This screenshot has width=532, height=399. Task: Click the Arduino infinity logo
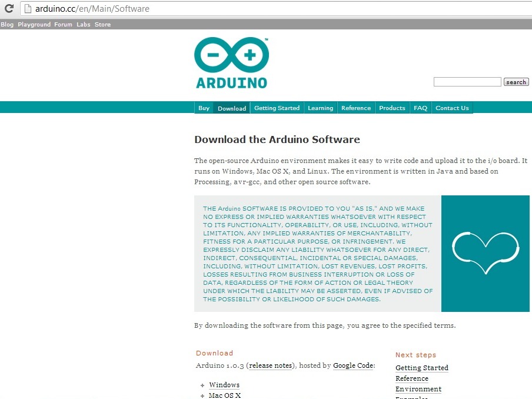click(x=232, y=55)
